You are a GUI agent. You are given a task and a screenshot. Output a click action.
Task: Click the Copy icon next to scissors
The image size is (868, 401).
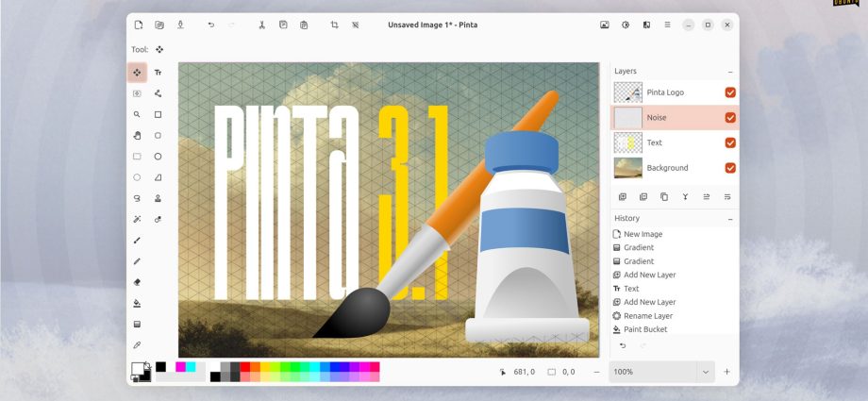coord(283,25)
